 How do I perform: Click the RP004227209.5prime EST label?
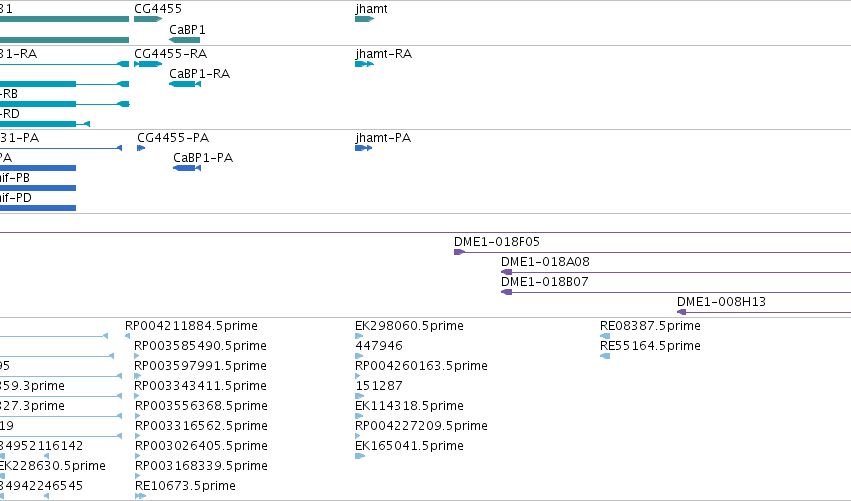point(421,426)
